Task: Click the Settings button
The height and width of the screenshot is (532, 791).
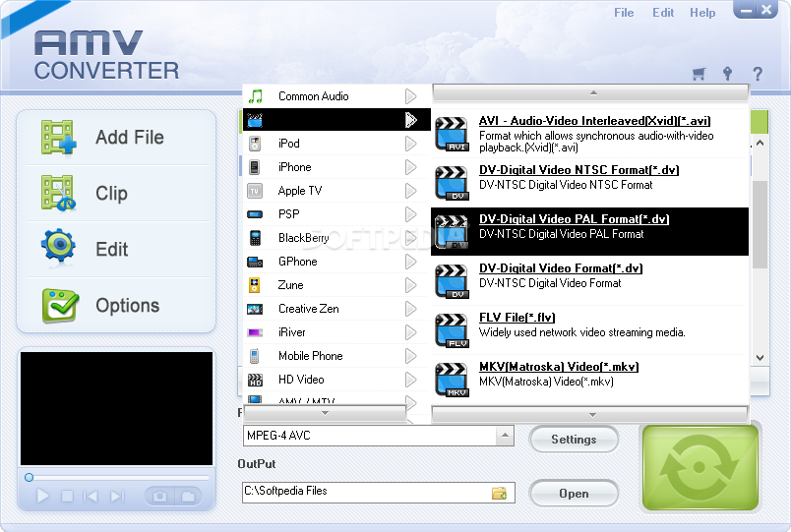Action: tap(574, 440)
